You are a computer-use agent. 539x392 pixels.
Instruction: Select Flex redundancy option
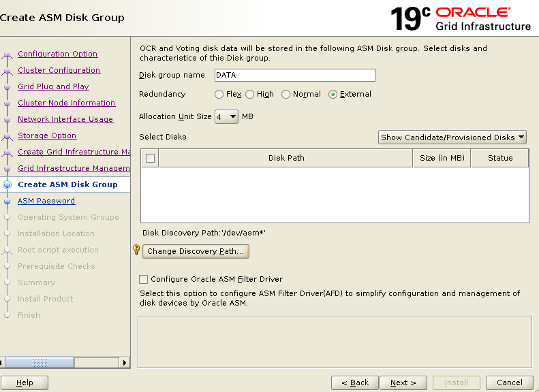[x=219, y=95]
